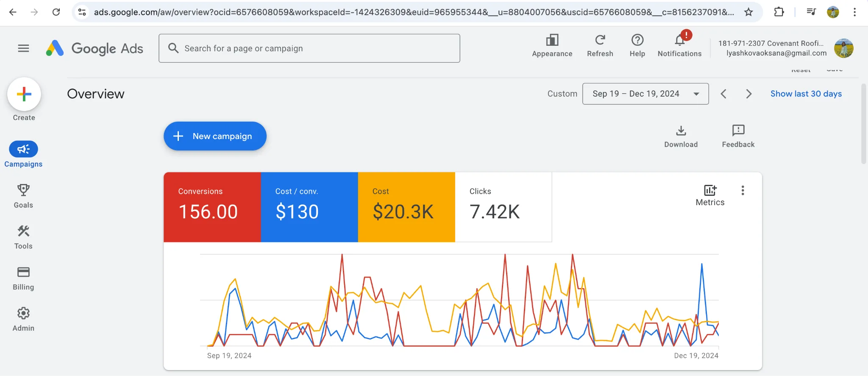Click the Show last 30 days link

click(x=806, y=94)
